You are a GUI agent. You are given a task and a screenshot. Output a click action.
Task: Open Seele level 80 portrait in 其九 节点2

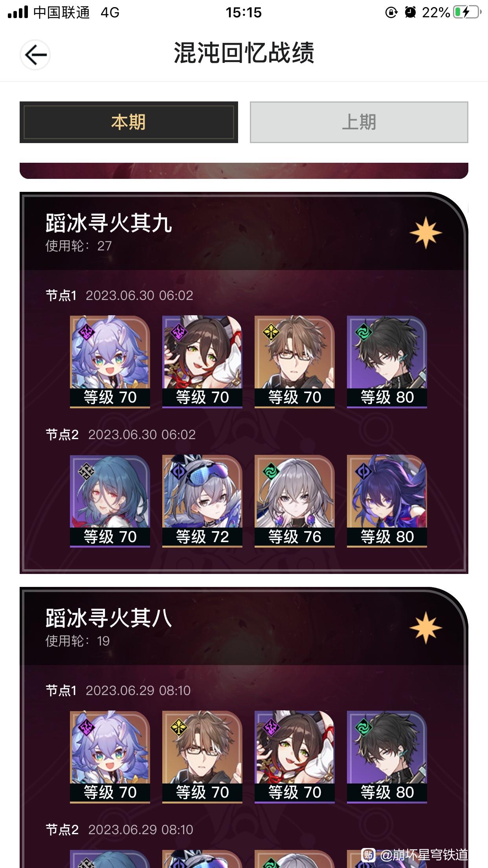coord(387,501)
